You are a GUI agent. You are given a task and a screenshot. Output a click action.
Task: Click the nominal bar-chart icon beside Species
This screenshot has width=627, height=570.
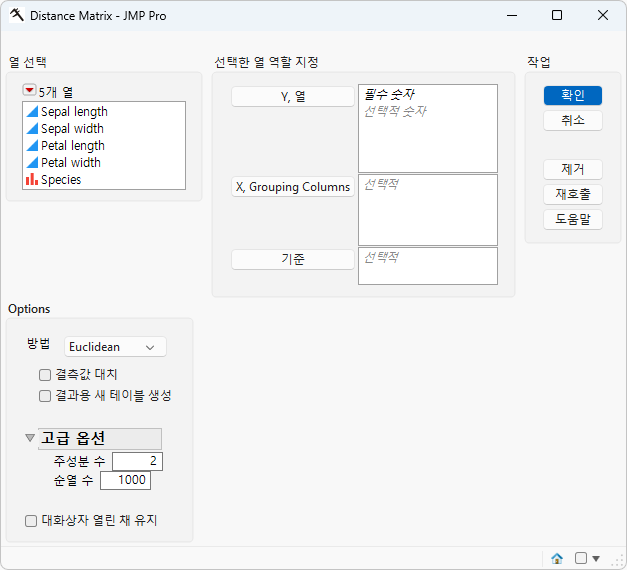32,179
